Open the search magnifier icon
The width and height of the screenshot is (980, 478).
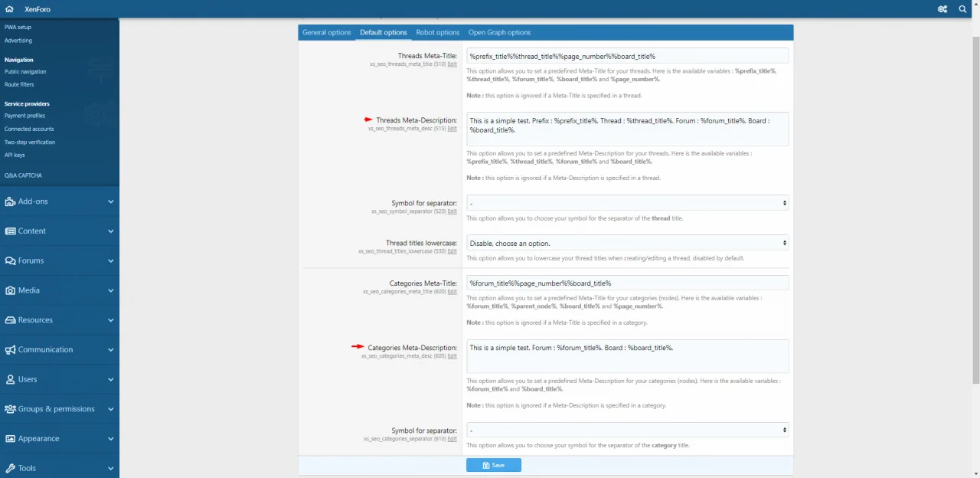click(963, 9)
